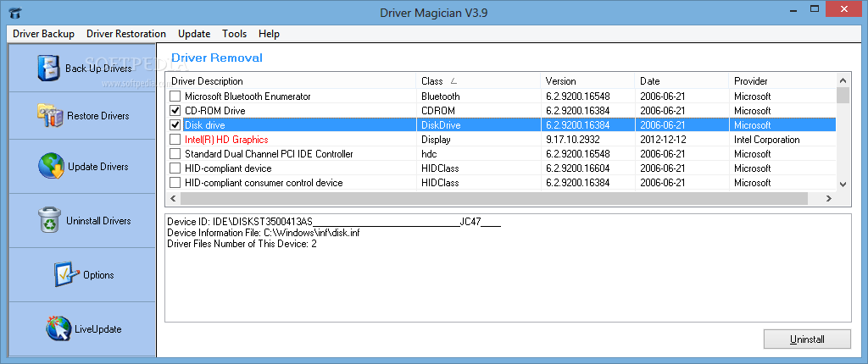The width and height of the screenshot is (868, 364).
Task: Launch LiveUpdate from the sidebar
Action: tap(82, 329)
